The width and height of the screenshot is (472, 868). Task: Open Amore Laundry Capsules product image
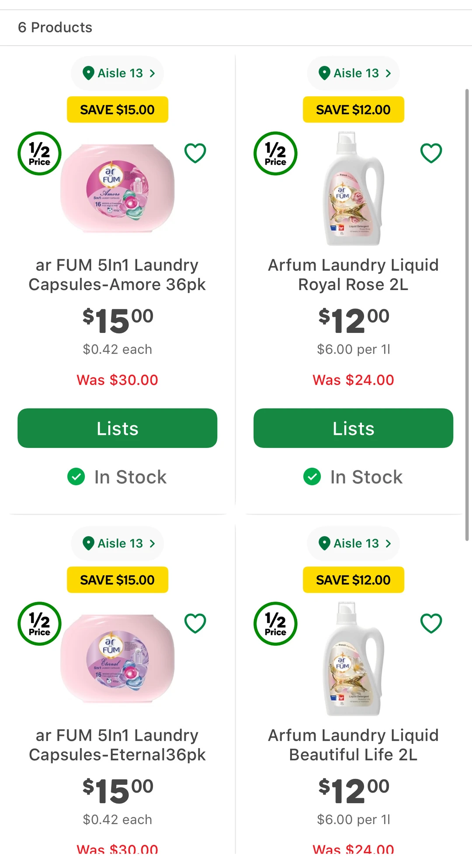(117, 188)
